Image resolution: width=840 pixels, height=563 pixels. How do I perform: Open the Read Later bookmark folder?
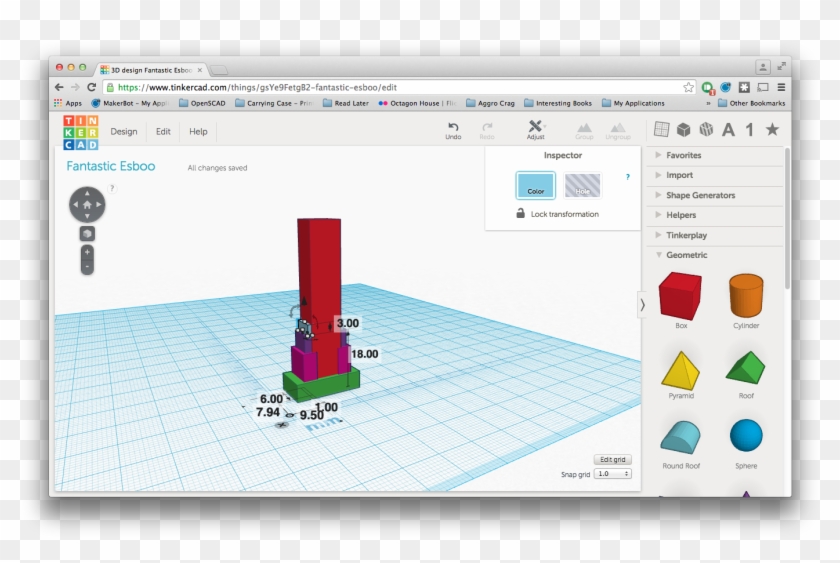tap(346, 103)
